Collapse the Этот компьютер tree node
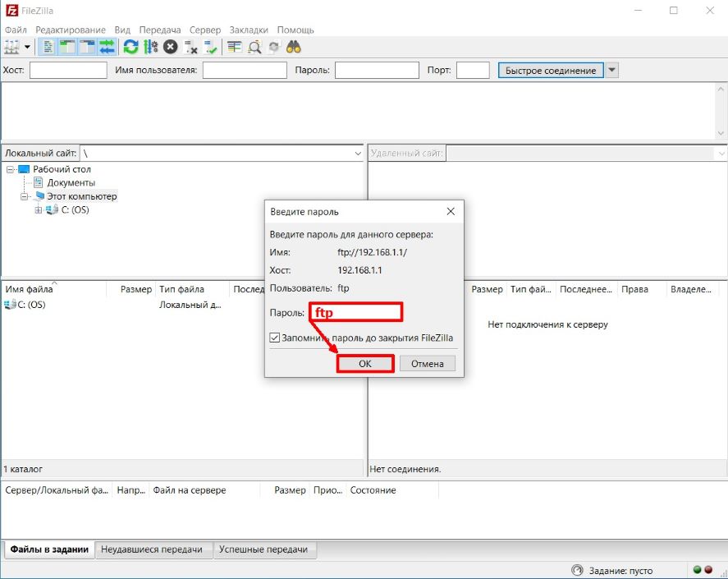Image resolution: width=728 pixels, height=579 pixels. (x=25, y=197)
